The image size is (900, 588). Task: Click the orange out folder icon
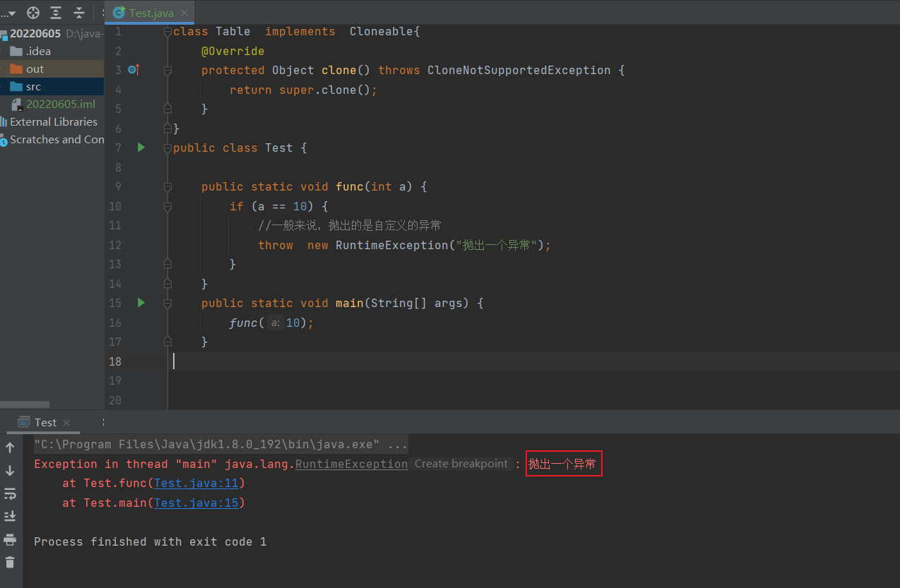pos(16,68)
